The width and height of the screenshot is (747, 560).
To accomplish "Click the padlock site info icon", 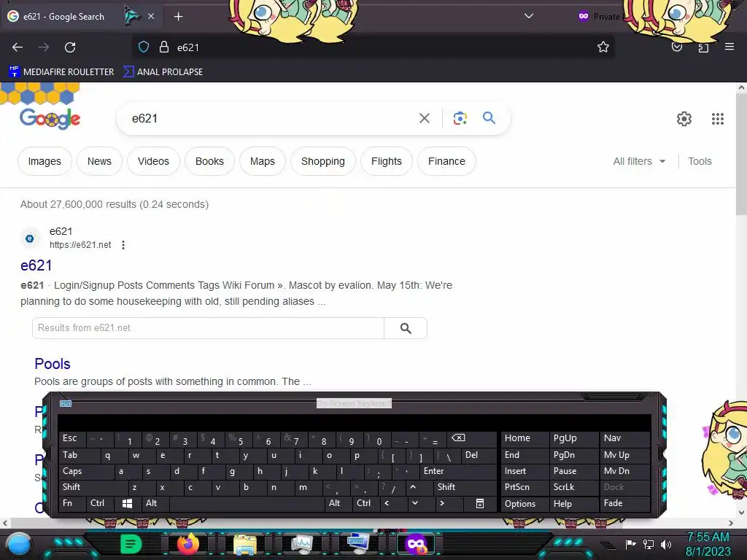I will pos(164,47).
